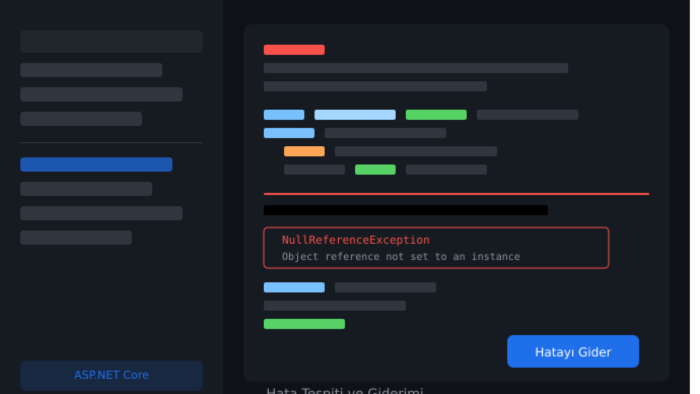The image size is (700, 394).
Task: Click 'Object reference not set to an instance' text
Action: (401, 257)
